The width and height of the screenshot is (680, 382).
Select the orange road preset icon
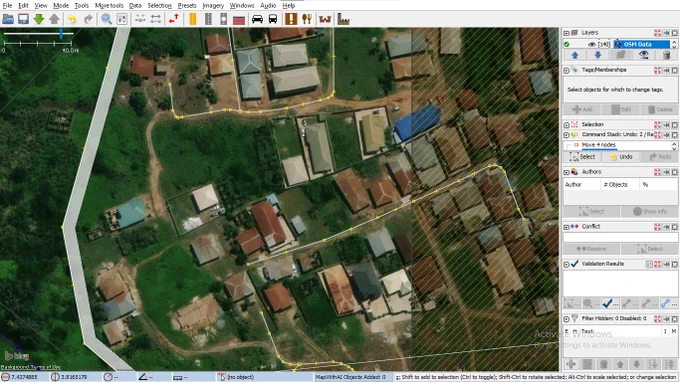point(193,19)
